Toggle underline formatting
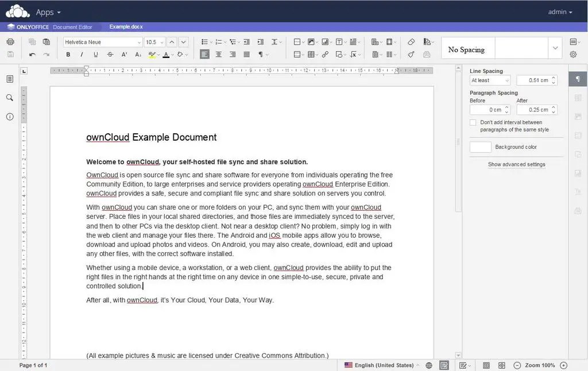The height and width of the screenshot is (371, 588). click(96, 55)
